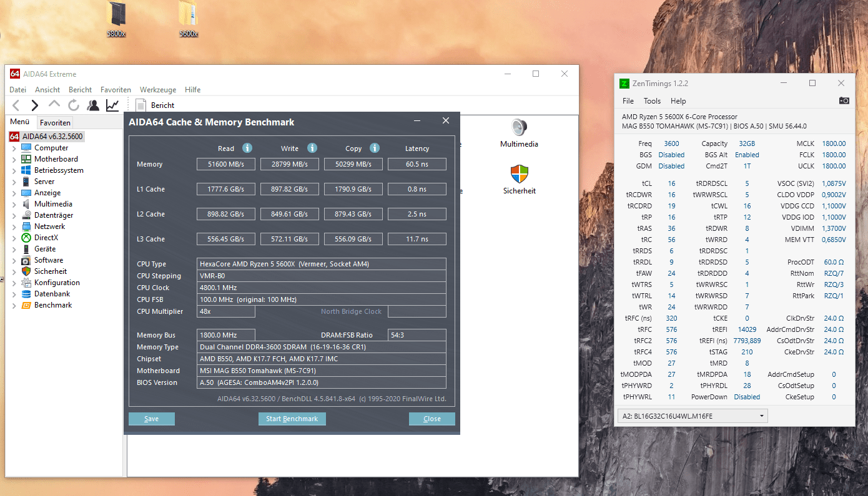Select Motherboard in the AIDA64 tree
The width and height of the screenshot is (868, 496).
[x=56, y=159]
